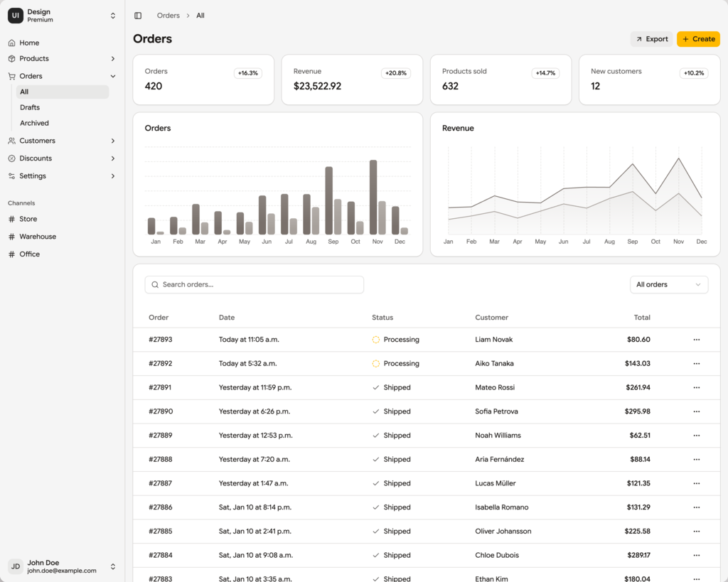Click the Home icon in sidebar
728x582 pixels.
[x=11, y=43]
